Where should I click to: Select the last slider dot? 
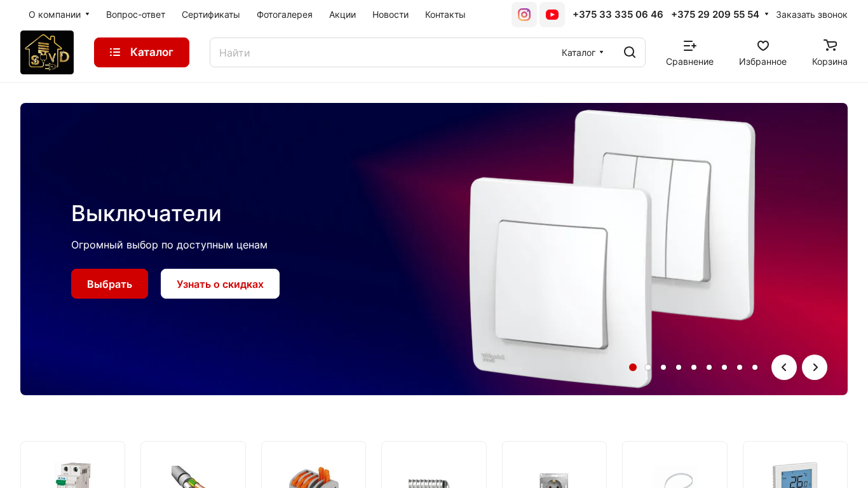(755, 367)
